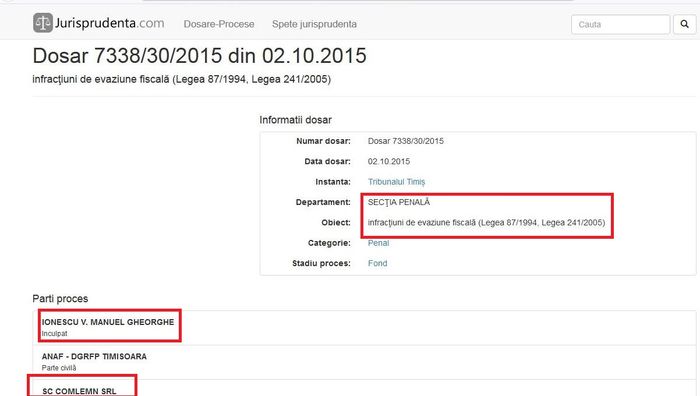
Task: Click the page title Dosar 7338/30/2015 din 02.10.2015
Action: (x=200, y=56)
